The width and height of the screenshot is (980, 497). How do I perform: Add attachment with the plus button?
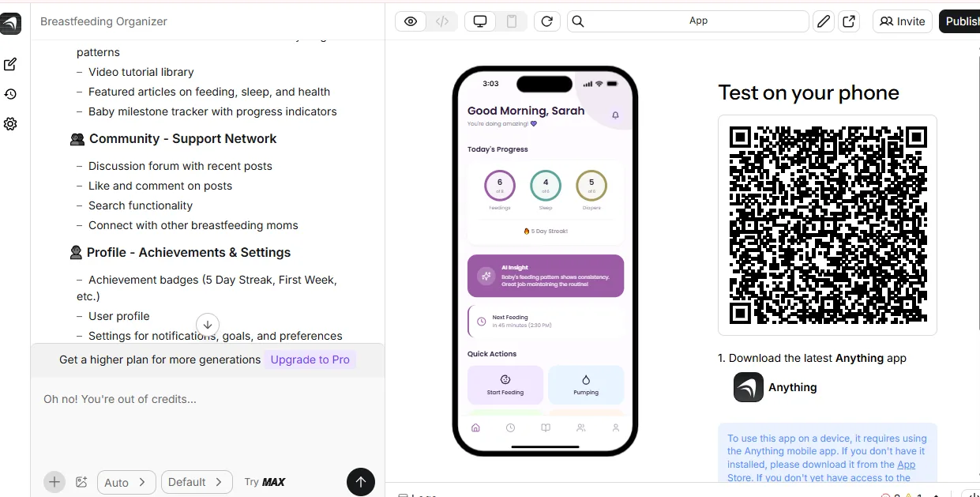click(x=54, y=482)
